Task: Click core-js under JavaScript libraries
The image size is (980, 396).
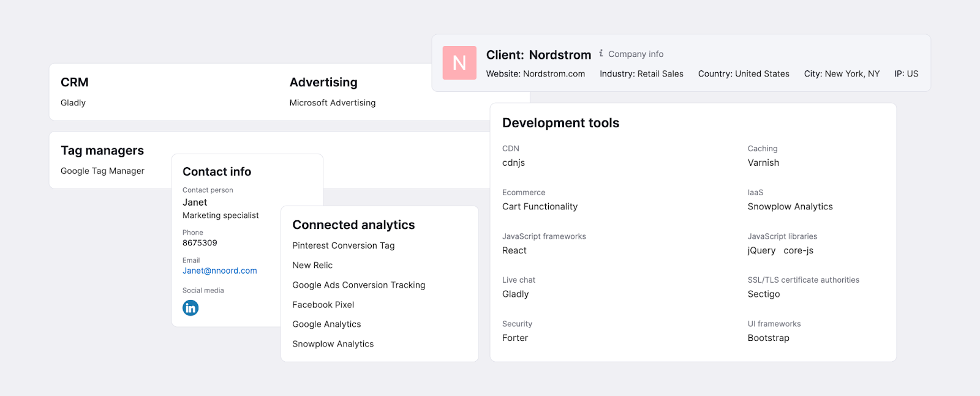Action: pos(798,250)
